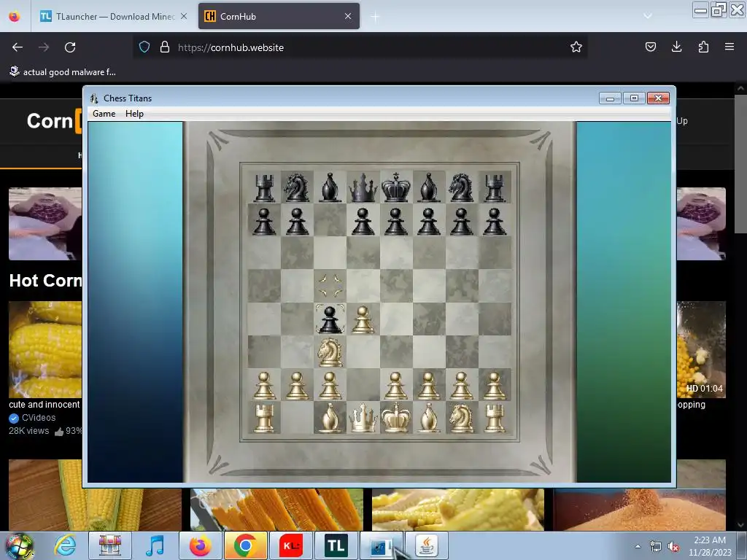
Task: Select the white pawn on d4
Action: pyautogui.click(x=363, y=319)
